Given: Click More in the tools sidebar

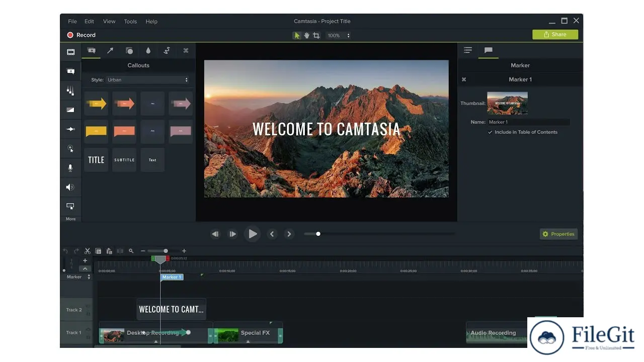Looking at the screenshot, I should coord(70,219).
